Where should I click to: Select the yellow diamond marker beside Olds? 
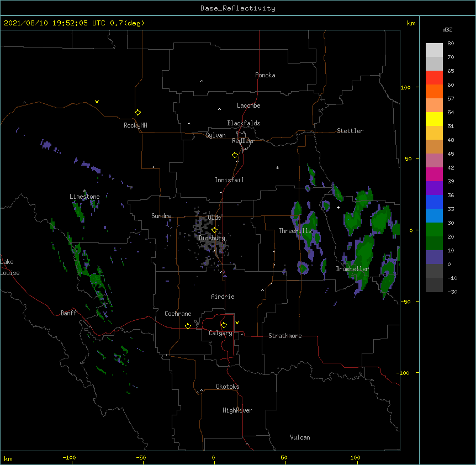214,230
